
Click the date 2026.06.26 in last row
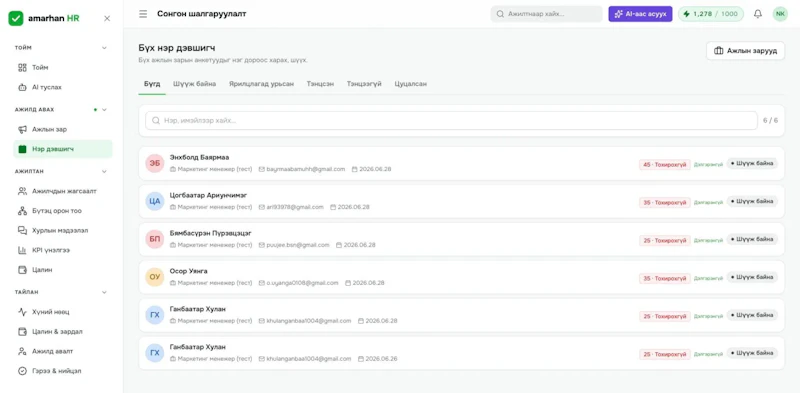(x=381, y=359)
